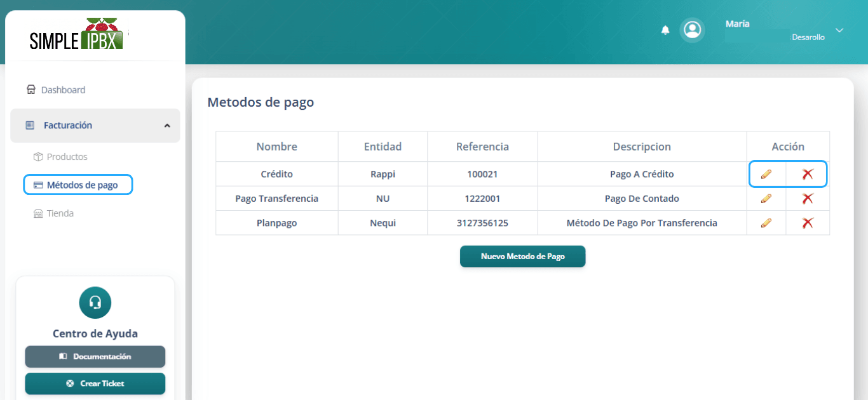Click the Entidad column header
Image resolution: width=868 pixels, height=400 pixels.
tap(383, 147)
